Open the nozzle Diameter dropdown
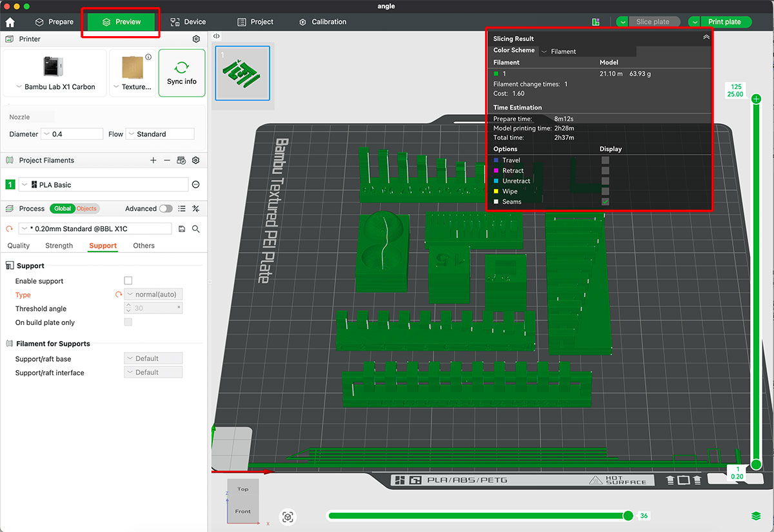Viewport: 774px width, 532px height. coord(72,134)
